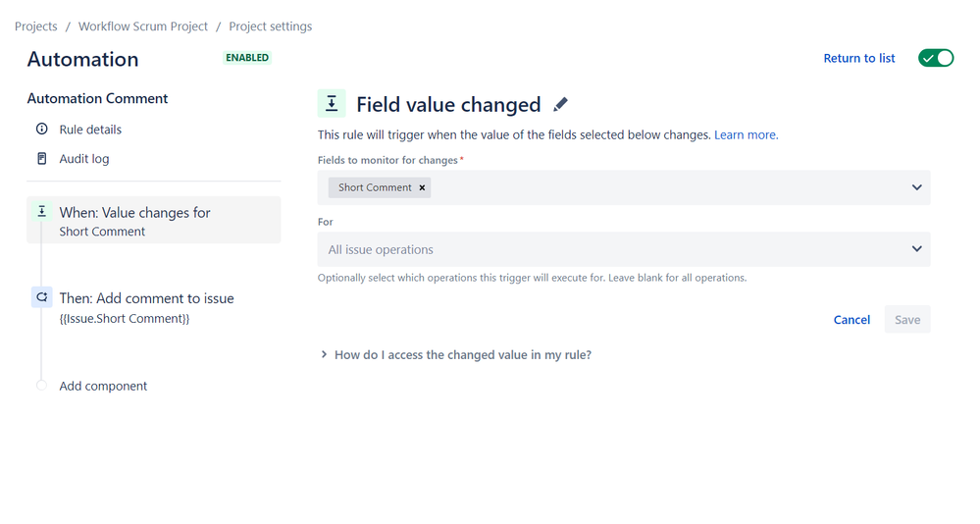
Task: Click the empty Add component circle
Action: (41, 386)
